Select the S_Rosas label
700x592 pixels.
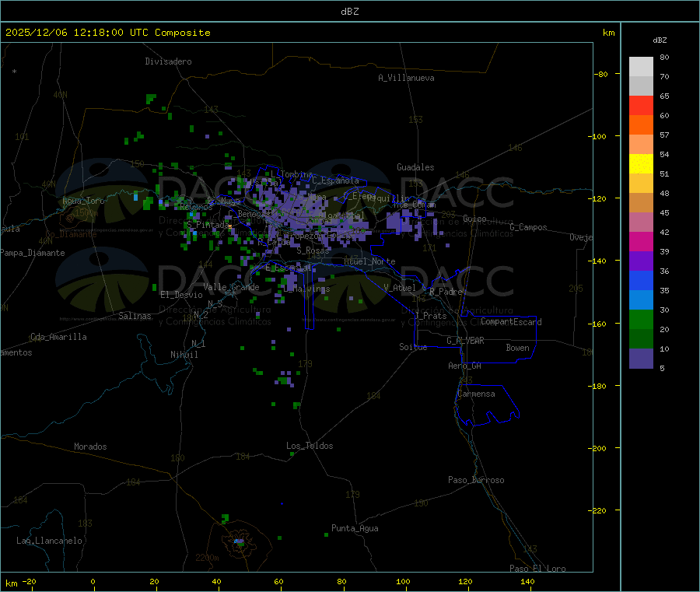313,250
